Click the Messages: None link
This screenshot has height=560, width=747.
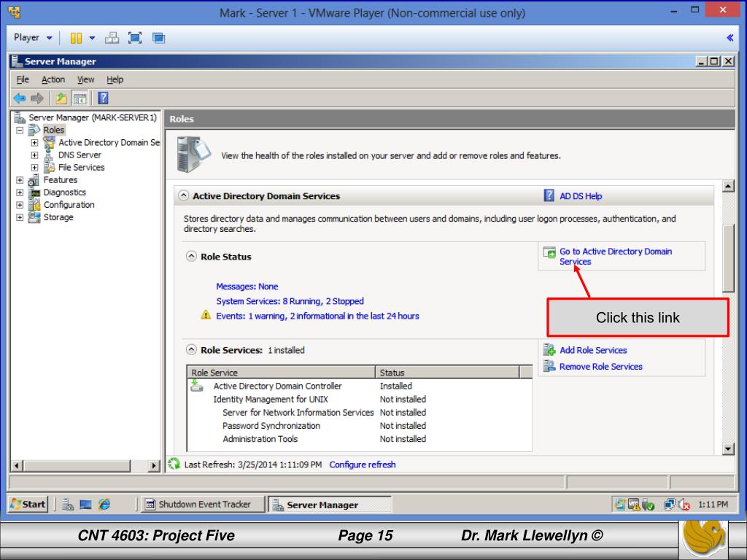(247, 286)
